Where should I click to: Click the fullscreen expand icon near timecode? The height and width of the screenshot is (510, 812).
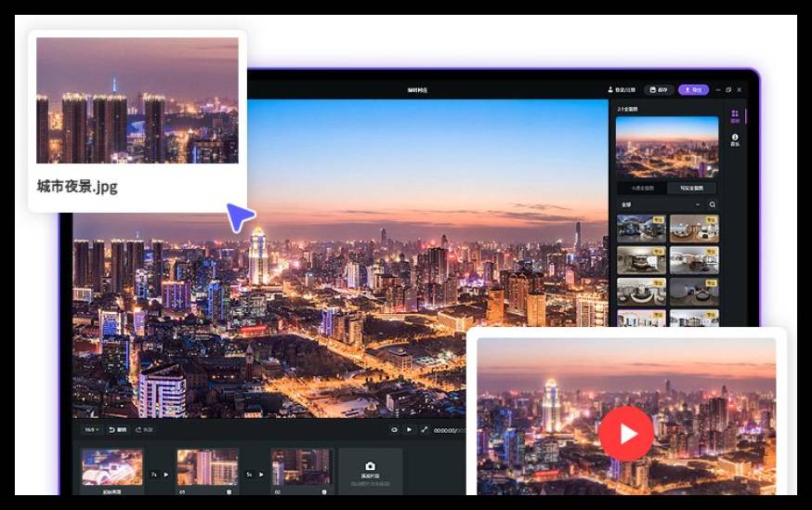point(425,430)
